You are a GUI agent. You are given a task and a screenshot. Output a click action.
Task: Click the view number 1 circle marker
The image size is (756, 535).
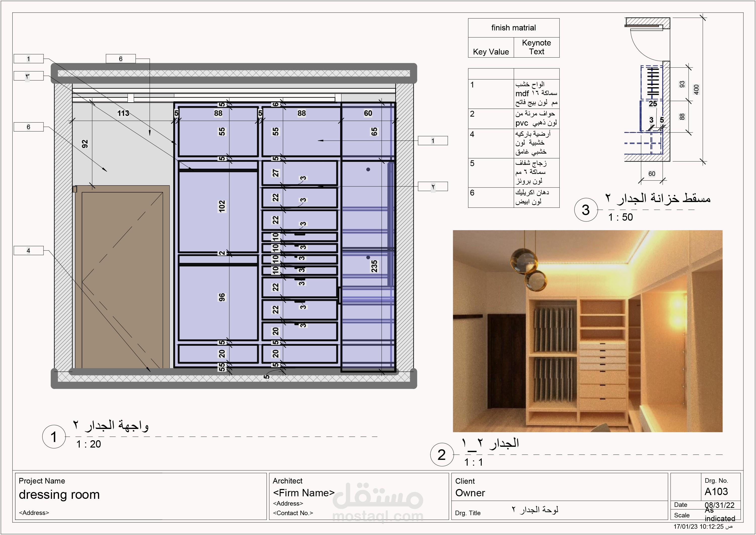(x=54, y=437)
